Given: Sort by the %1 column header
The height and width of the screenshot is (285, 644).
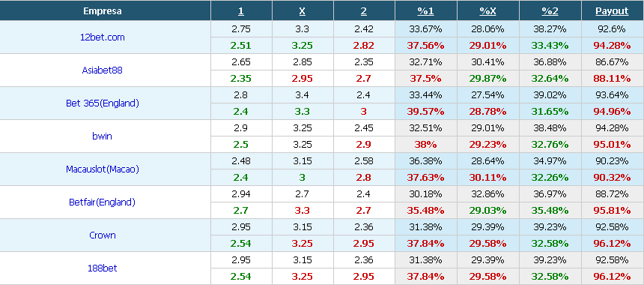Looking at the screenshot, I should 426,11.
